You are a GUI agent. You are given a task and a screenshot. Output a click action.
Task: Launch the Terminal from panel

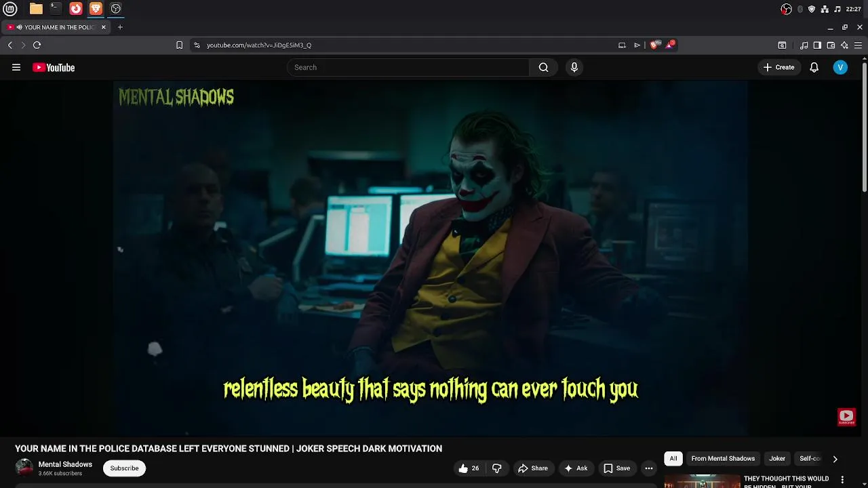(56, 9)
